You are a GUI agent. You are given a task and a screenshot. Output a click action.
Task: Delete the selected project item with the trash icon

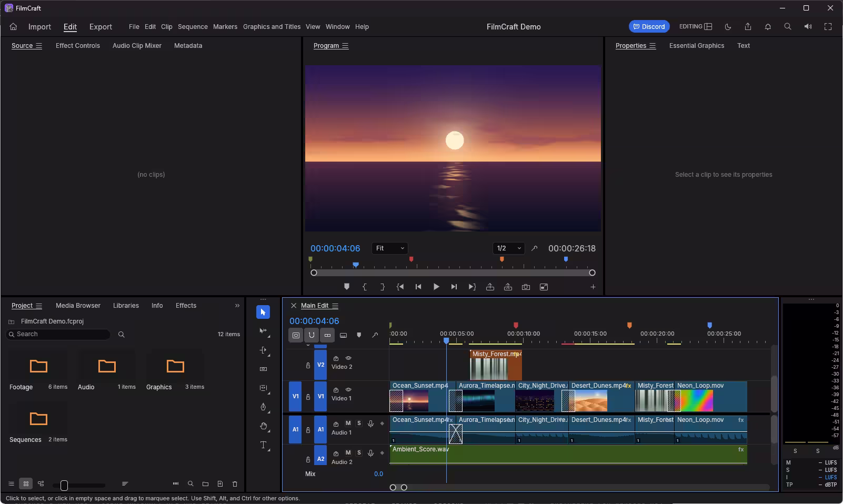pyautogui.click(x=235, y=484)
